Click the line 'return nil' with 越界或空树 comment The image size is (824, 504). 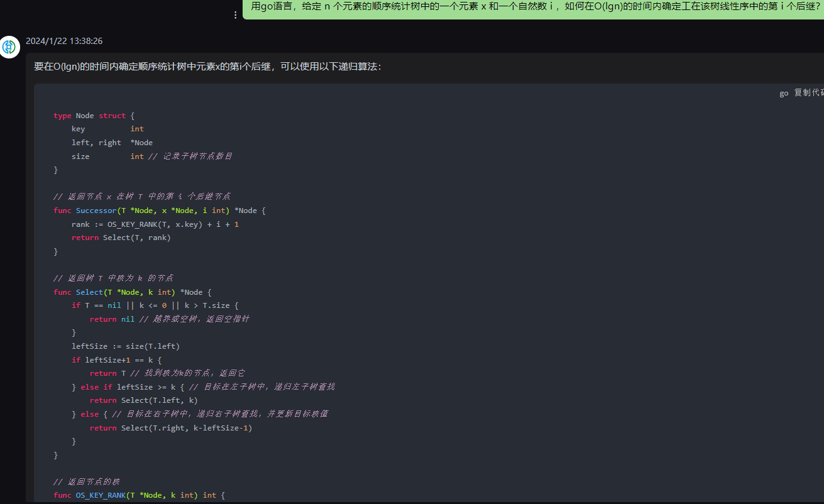click(170, 319)
